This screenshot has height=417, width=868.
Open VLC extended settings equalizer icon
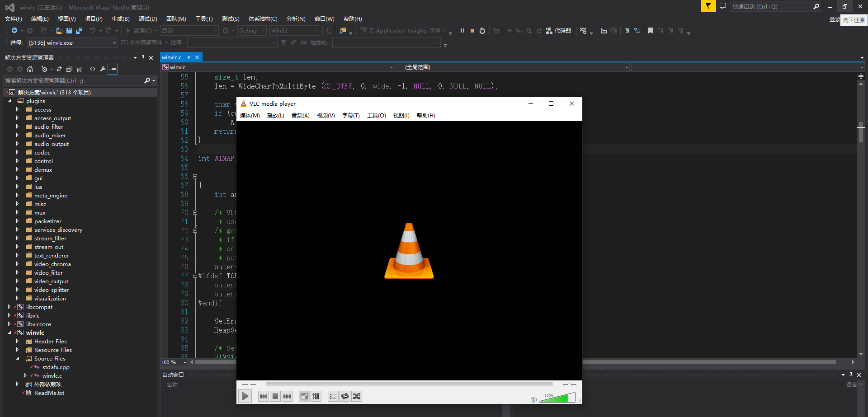(316, 396)
